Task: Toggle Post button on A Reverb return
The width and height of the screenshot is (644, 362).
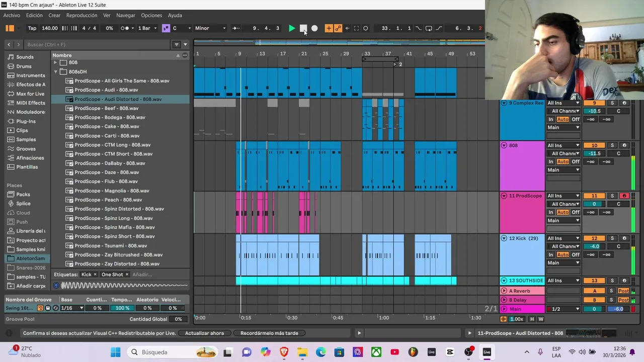Action: [x=624, y=291]
